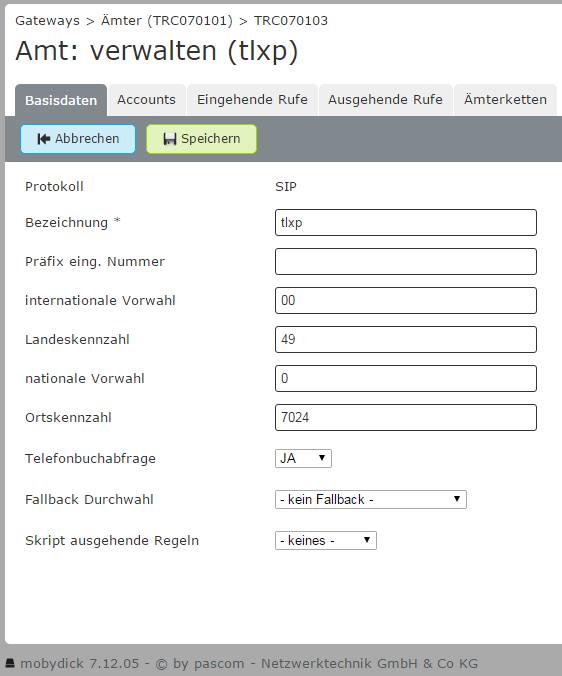Click the back-arrow icon on Abbrechen
562x676 pixels.
click(44, 139)
